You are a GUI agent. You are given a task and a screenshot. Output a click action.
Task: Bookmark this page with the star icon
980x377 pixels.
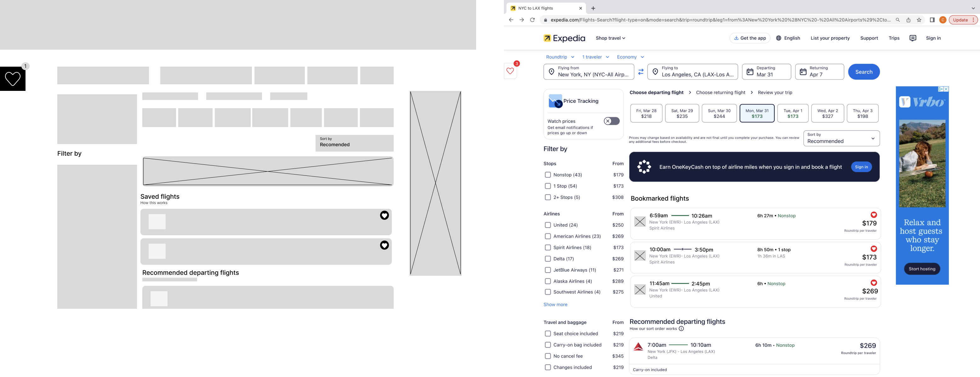pos(919,20)
